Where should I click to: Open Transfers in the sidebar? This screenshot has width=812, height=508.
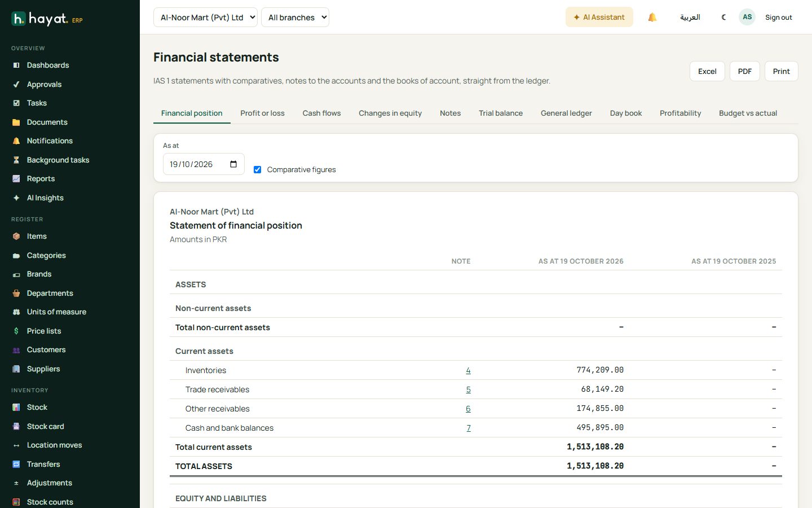[x=43, y=465]
